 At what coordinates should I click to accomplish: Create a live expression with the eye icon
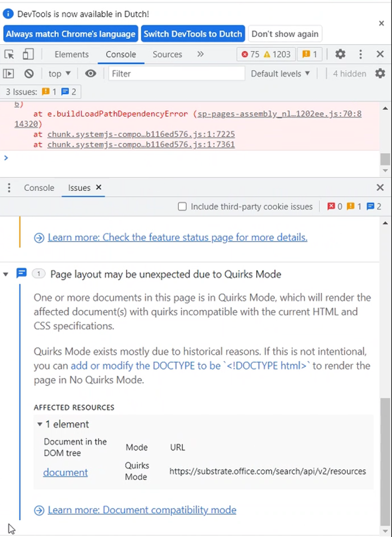click(91, 73)
